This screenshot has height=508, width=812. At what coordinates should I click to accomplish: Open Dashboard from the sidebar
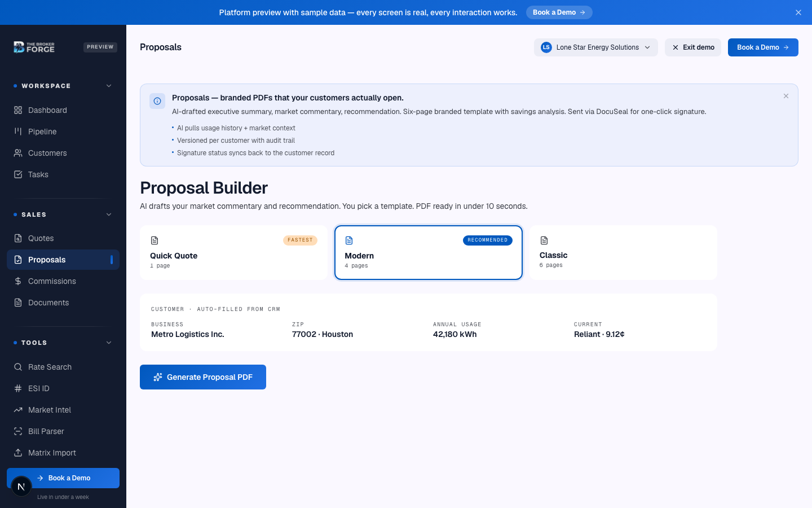(x=63, y=110)
